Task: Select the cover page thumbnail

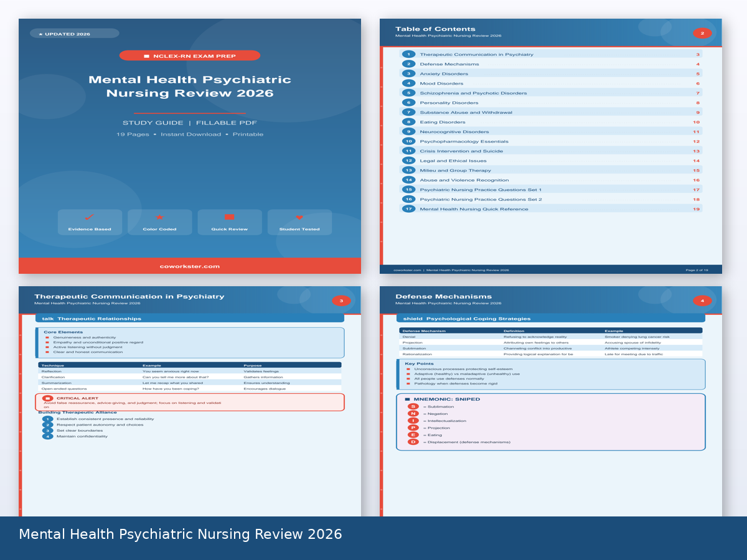Action: tap(190, 146)
